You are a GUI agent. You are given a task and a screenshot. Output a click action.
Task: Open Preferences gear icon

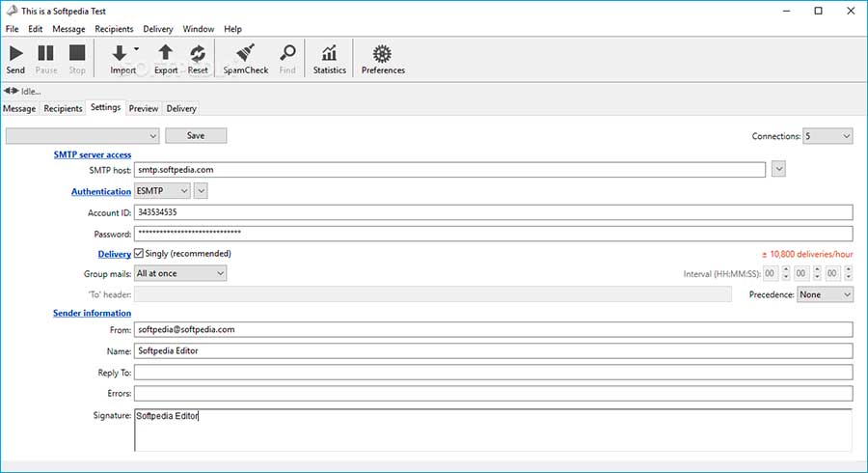[383, 56]
